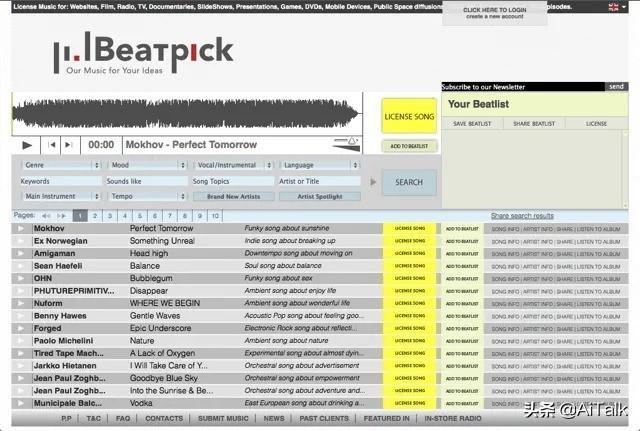This screenshot has width=640, height=431.
Task: Expand the Mood dropdown
Action: tap(146, 165)
